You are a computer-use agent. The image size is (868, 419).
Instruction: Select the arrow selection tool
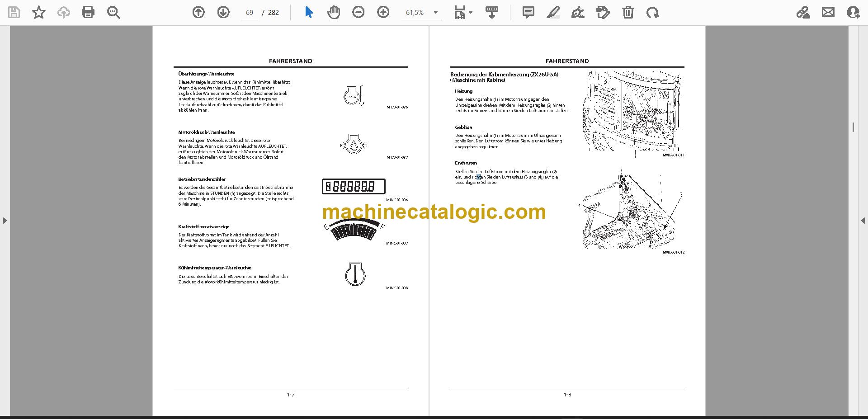tap(309, 12)
